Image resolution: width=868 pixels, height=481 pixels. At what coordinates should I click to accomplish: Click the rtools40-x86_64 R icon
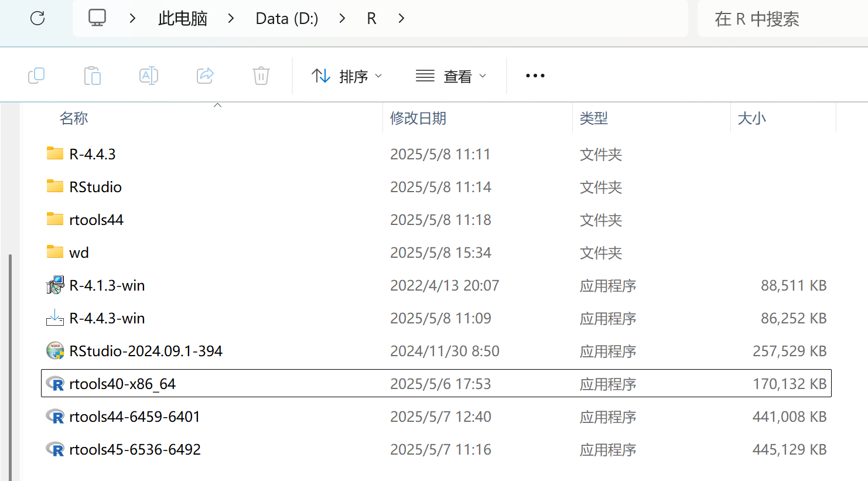click(55, 384)
